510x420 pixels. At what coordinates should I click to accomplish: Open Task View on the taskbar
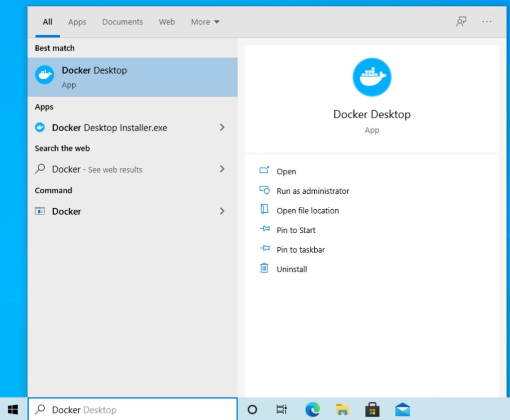[282, 409]
